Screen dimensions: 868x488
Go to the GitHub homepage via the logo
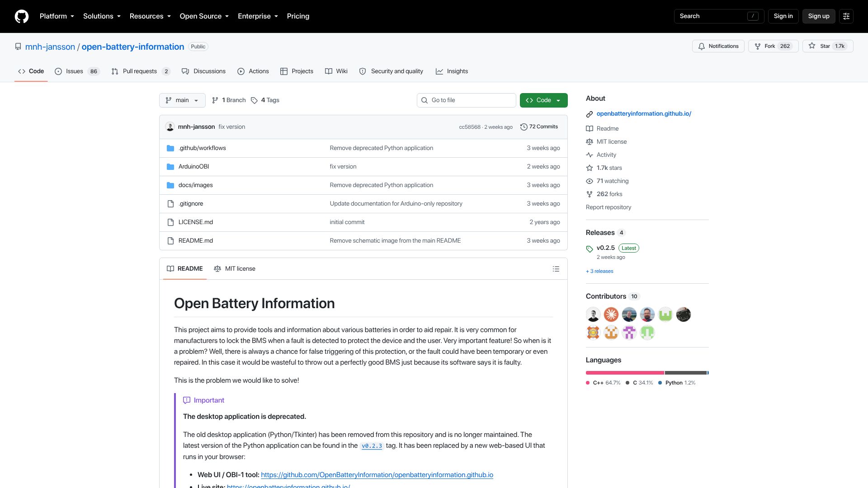pos(22,16)
